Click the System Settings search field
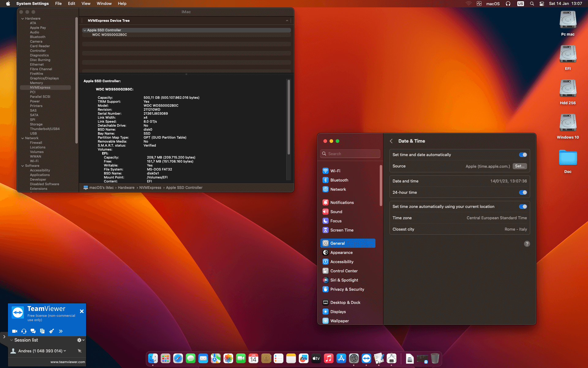This screenshot has height=368, width=588. (x=350, y=154)
